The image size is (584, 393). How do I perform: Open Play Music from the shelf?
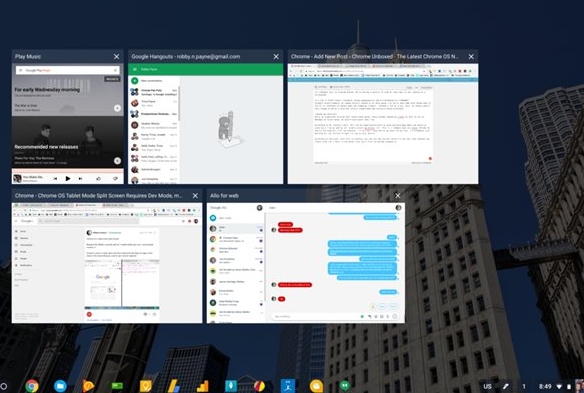[x=88, y=386]
